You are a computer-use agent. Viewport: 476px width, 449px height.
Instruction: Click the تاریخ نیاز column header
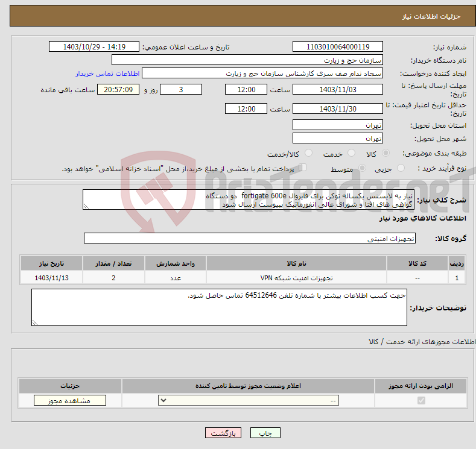[x=52, y=263]
